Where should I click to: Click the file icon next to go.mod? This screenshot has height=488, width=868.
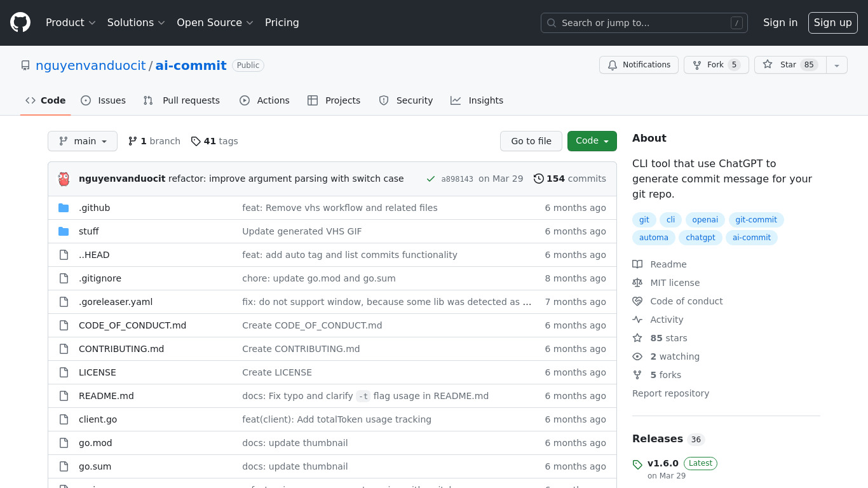[64, 443]
